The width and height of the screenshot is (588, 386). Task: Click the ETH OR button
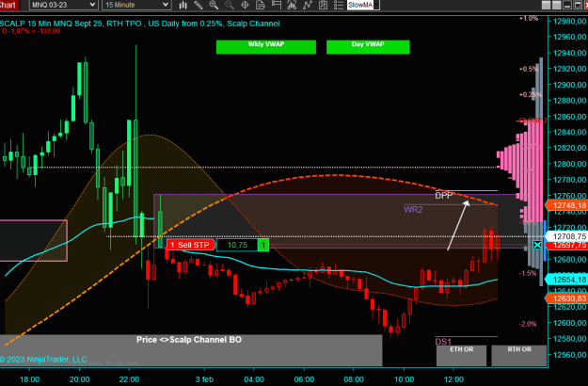(461, 355)
